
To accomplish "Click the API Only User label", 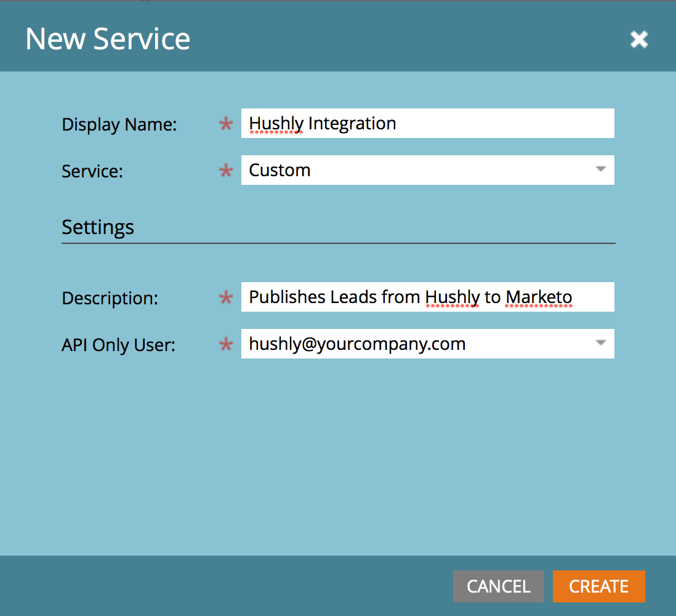I will [119, 345].
